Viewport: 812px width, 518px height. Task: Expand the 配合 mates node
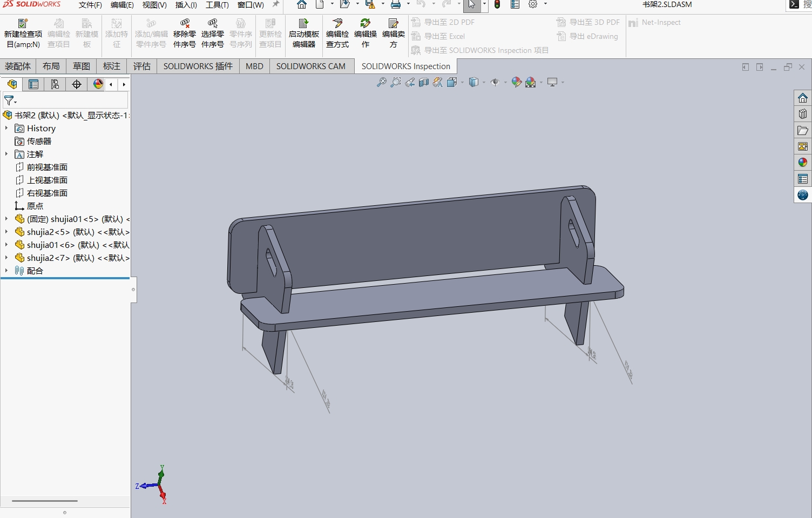point(6,271)
